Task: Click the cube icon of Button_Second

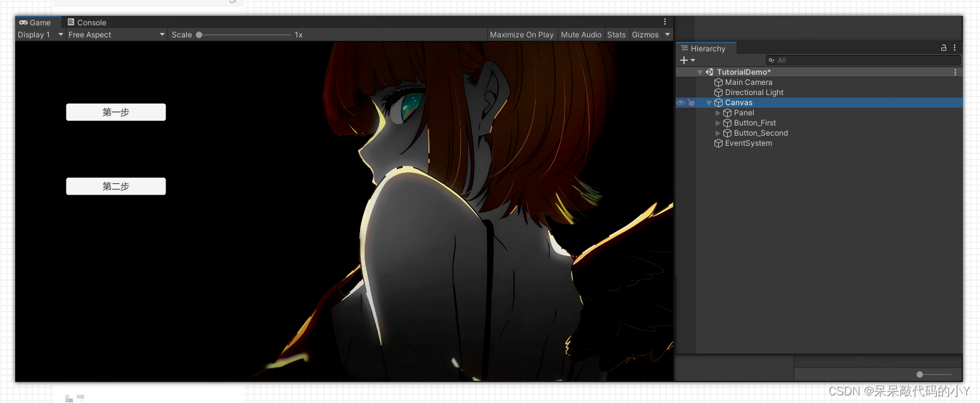Action: 727,133
